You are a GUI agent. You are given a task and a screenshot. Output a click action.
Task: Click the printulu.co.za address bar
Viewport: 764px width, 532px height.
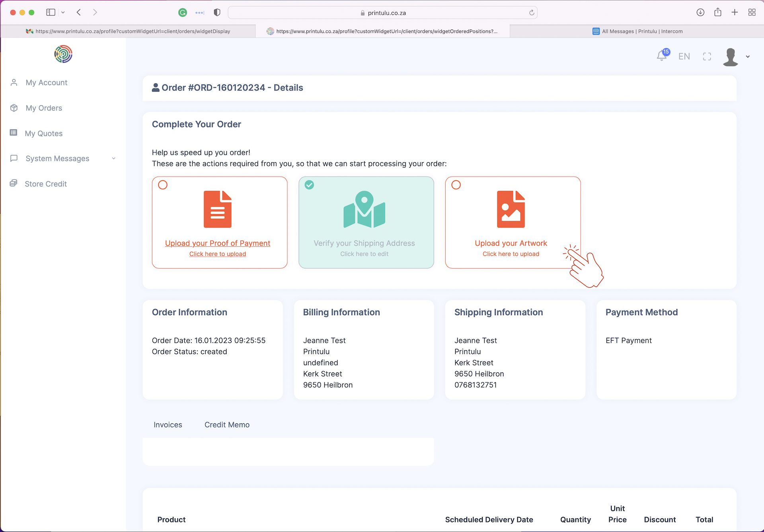pos(382,13)
